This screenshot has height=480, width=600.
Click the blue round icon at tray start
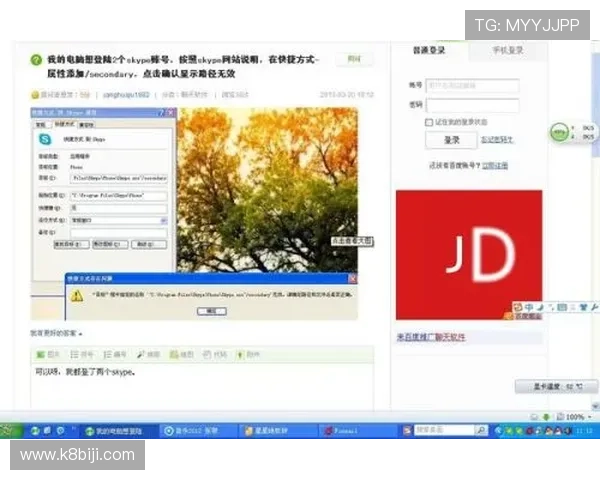tap(498, 431)
